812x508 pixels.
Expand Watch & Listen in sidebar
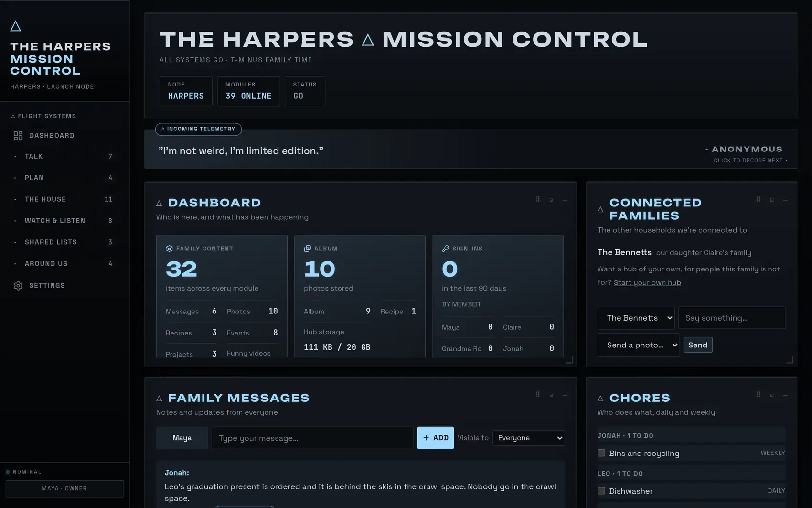[64, 221]
